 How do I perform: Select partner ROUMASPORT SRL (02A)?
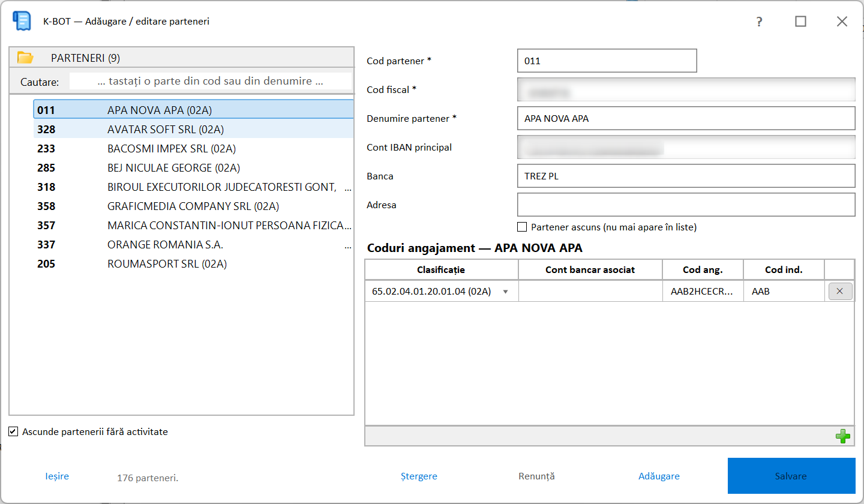click(193, 263)
